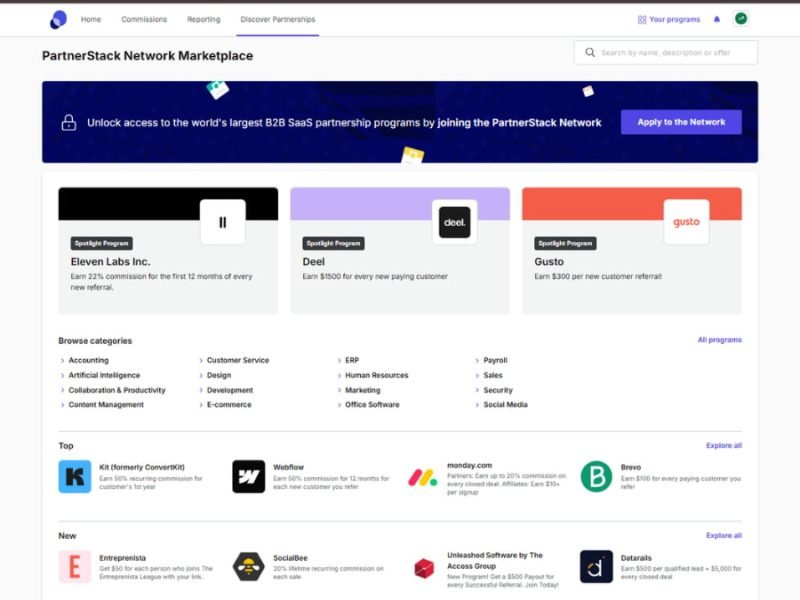This screenshot has width=800, height=600.
Task: Click the Entreprenista logo
Action: point(74,566)
